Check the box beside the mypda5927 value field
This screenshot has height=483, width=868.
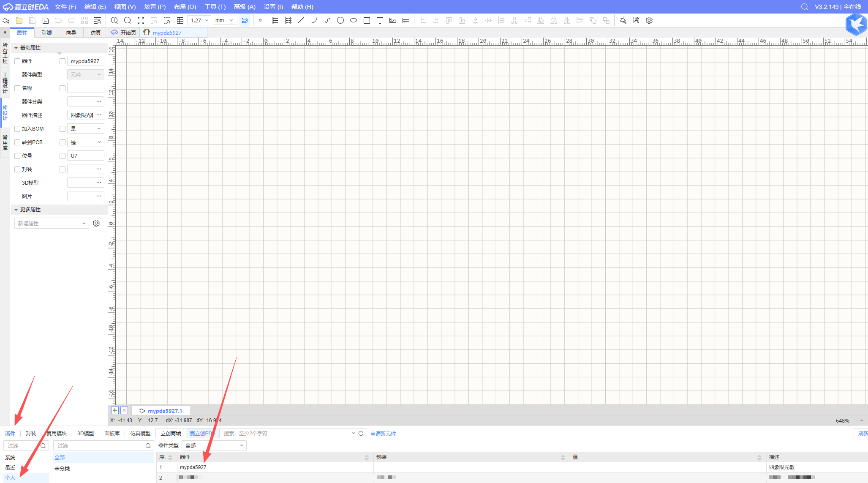(63, 61)
